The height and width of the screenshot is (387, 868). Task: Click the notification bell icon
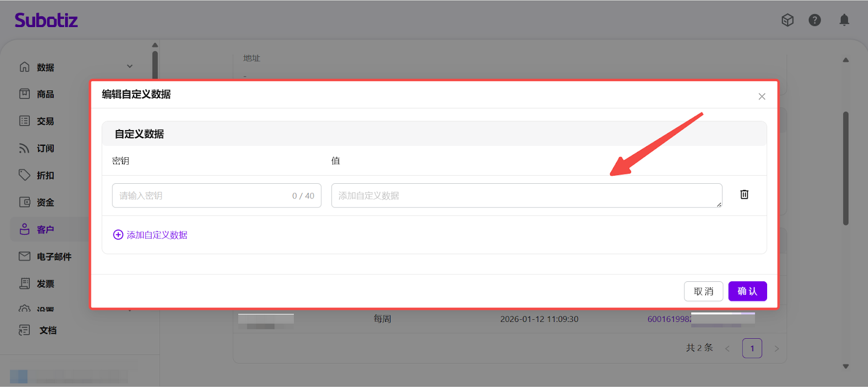coord(844,20)
